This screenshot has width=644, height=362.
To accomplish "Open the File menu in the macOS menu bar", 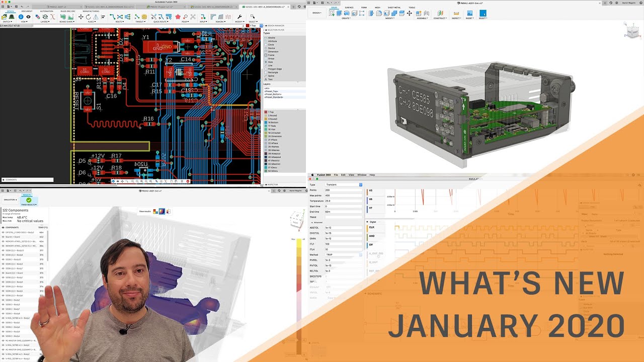I will coord(336,175).
